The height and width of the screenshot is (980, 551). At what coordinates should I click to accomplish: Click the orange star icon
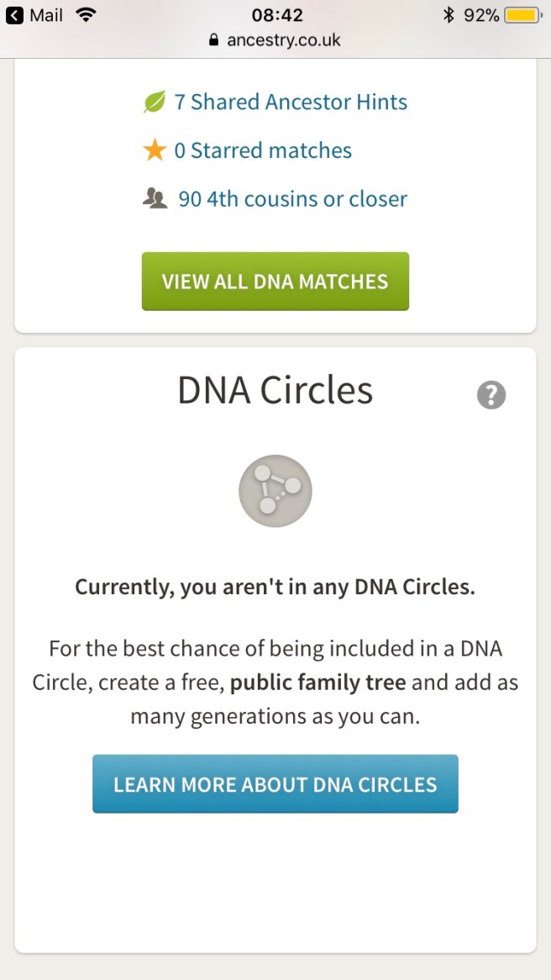point(155,150)
